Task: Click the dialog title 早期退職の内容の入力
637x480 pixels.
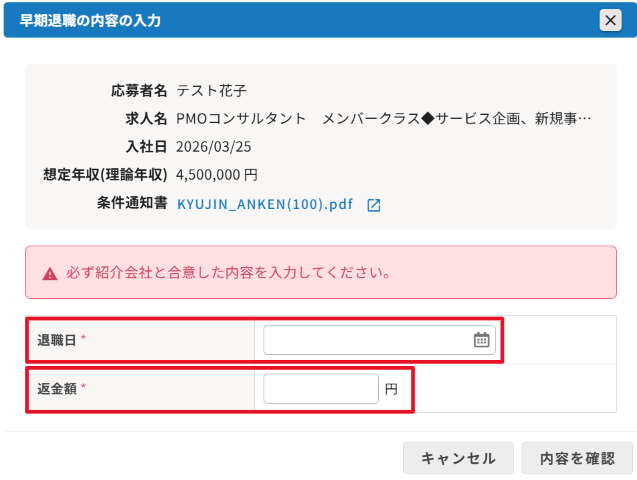Action: point(90,20)
